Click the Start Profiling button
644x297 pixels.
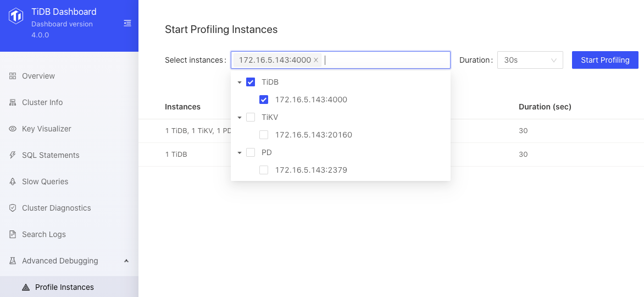[605, 60]
